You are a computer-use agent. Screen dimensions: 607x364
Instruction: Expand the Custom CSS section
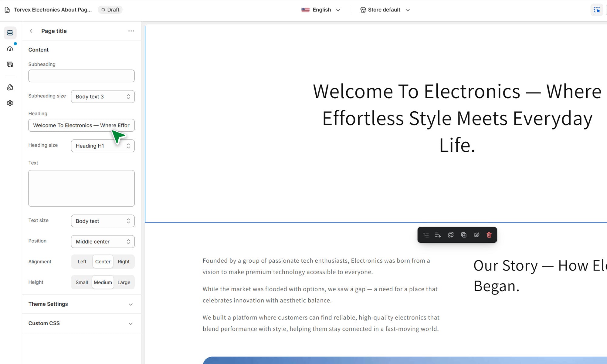[81, 323]
